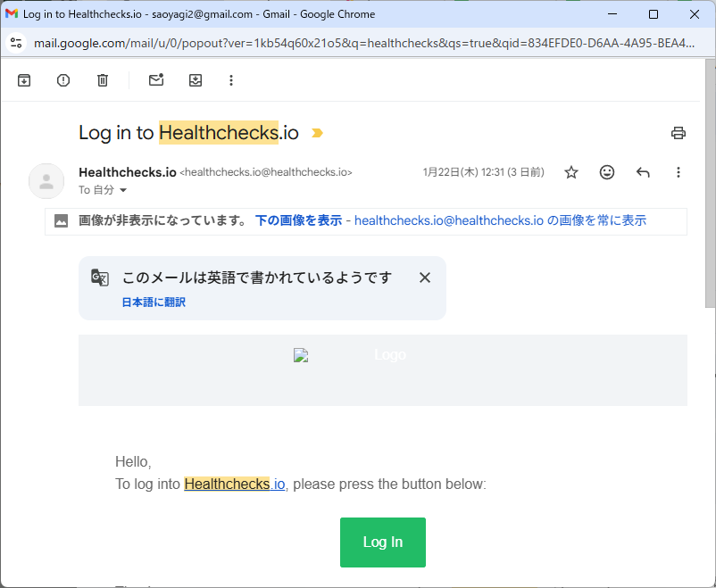Open the message's three-dot options menu

679,172
